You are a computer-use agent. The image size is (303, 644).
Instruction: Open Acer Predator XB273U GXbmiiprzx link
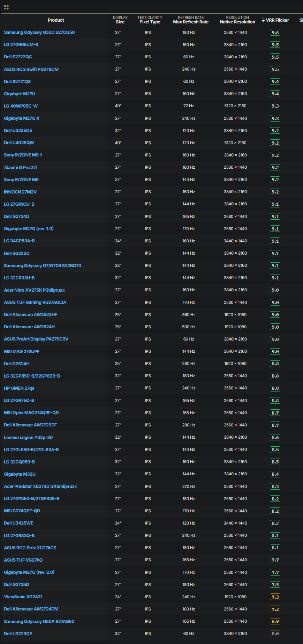40,486
